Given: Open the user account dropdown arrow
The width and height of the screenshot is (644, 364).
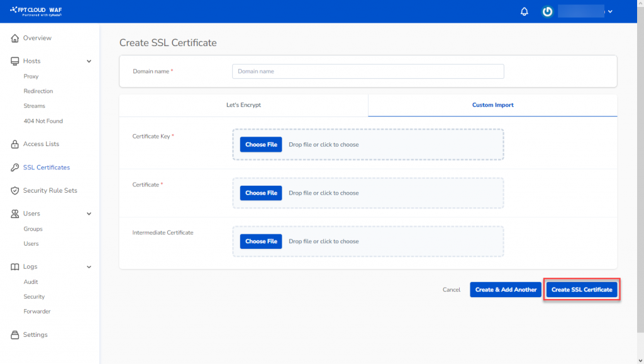Looking at the screenshot, I should coord(609,11).
